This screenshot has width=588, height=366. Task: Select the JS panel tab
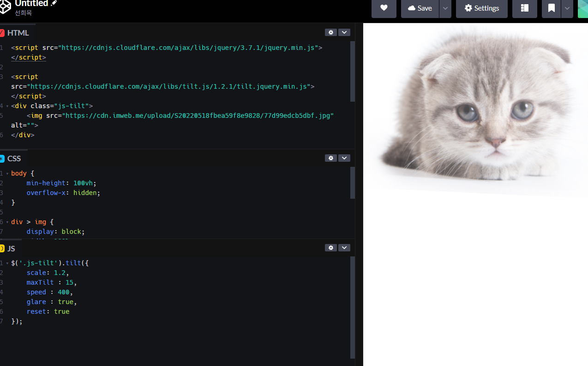(x=11, y=249)
